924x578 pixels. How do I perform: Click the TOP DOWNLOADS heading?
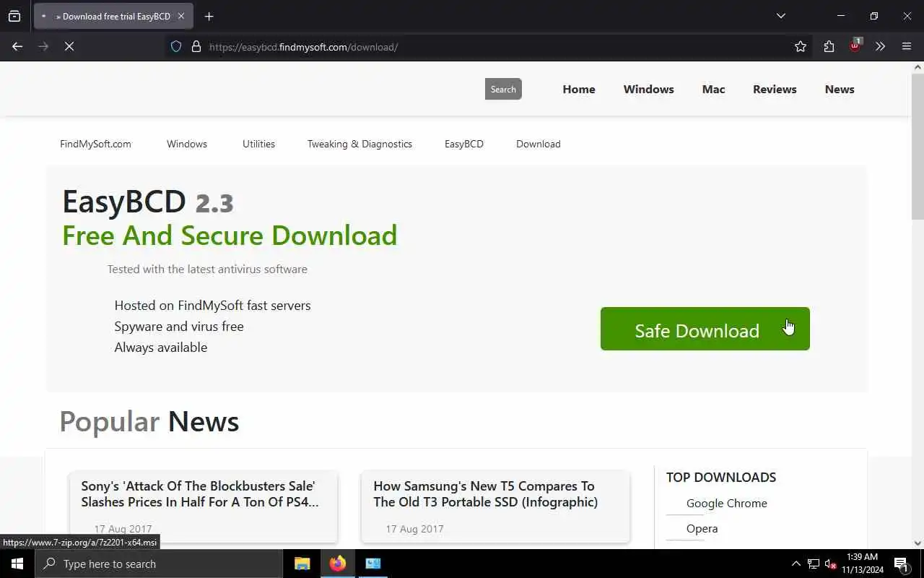pyautogui.click(x=721, y=477)
